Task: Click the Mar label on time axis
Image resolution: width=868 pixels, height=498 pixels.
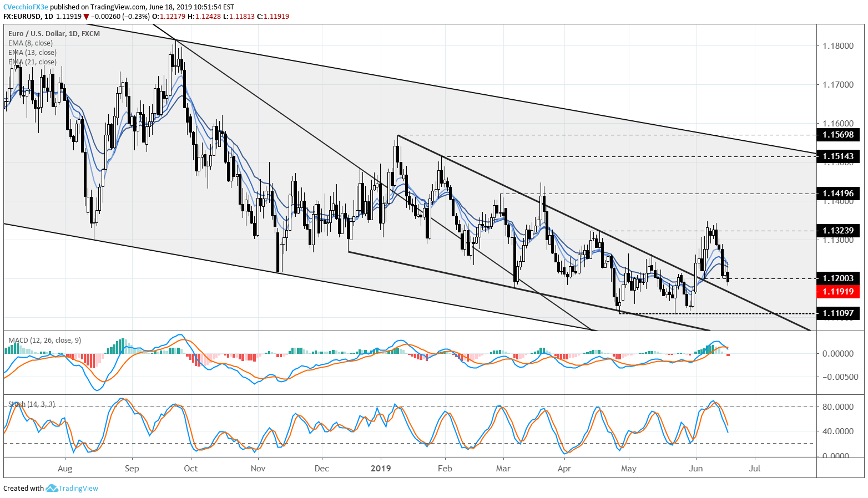Action: tap(503, 469)
